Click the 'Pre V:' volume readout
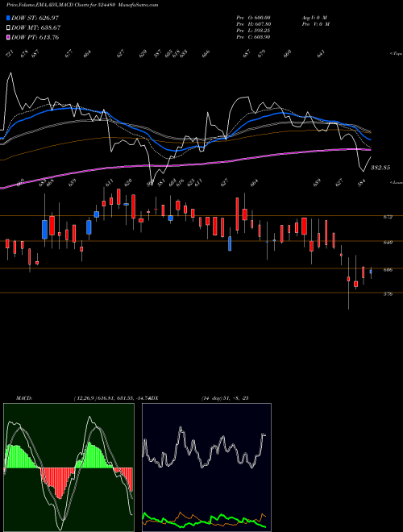The image size is (403, 532). point(317,24)
